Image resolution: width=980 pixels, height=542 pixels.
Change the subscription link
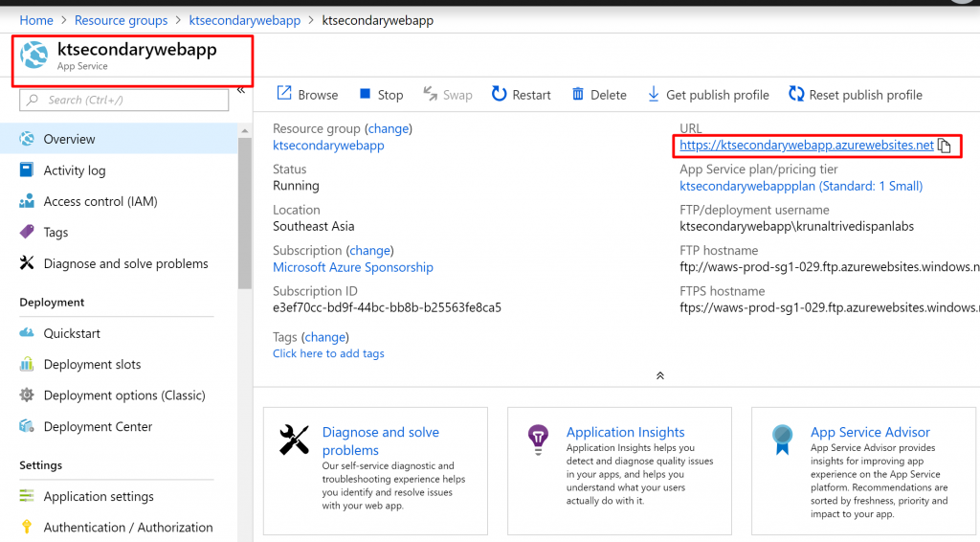point(370,250)
